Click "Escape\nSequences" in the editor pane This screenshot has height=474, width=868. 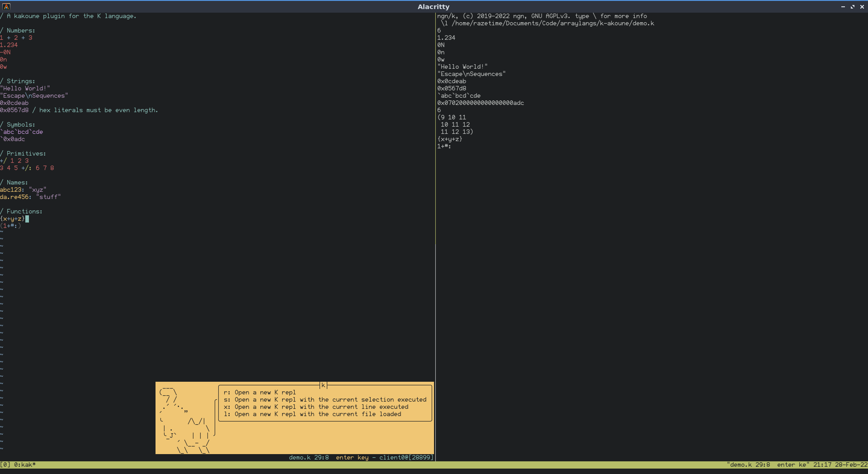point(34,96)
